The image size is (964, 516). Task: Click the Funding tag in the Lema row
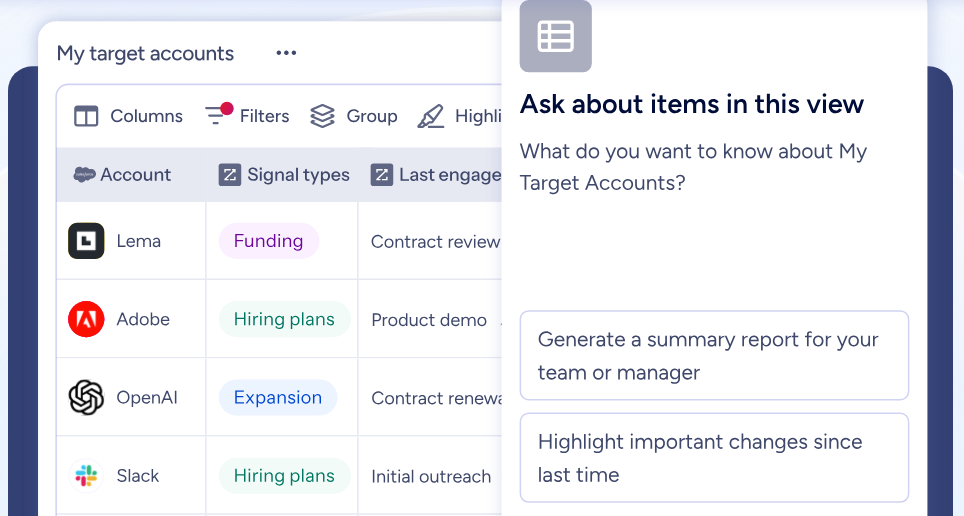[269, 240]
